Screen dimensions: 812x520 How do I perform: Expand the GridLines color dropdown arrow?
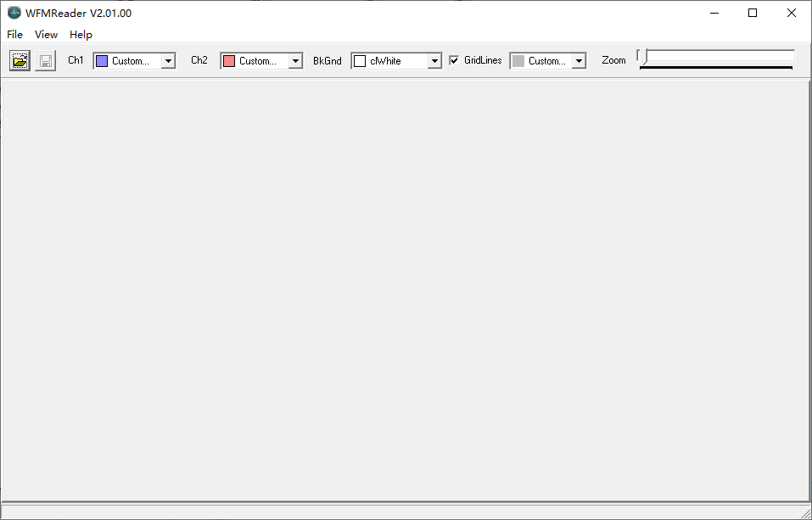579,61
